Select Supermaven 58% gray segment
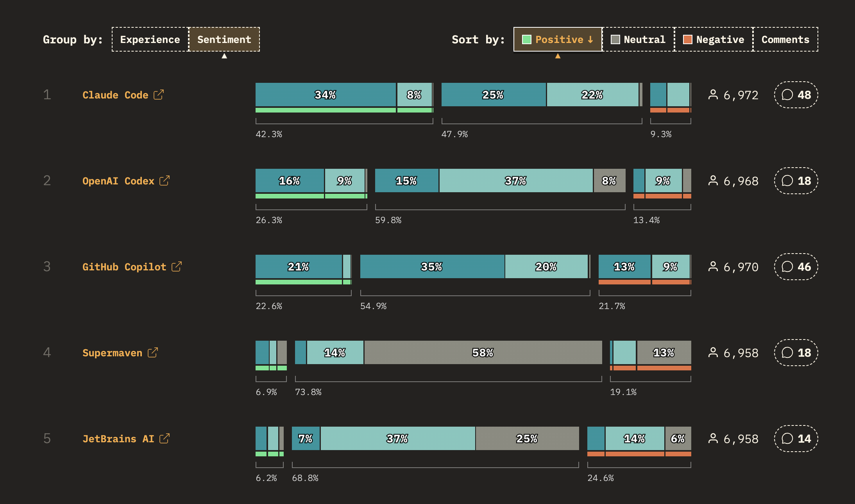This screenshot has height=504, width=855. pos(483,352)
